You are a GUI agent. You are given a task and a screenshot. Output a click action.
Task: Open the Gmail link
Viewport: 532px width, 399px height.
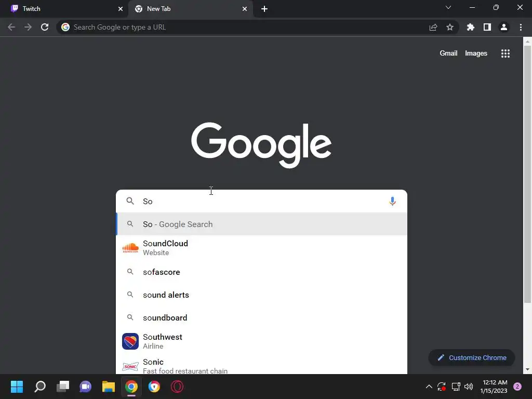(x=448, y=54)
